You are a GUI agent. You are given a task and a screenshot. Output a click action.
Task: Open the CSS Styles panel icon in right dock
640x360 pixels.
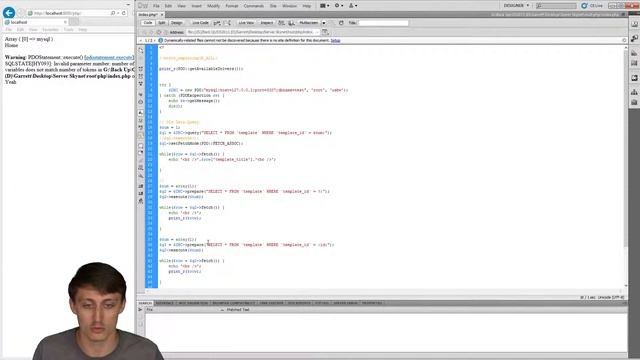click(x=634, y=38)
